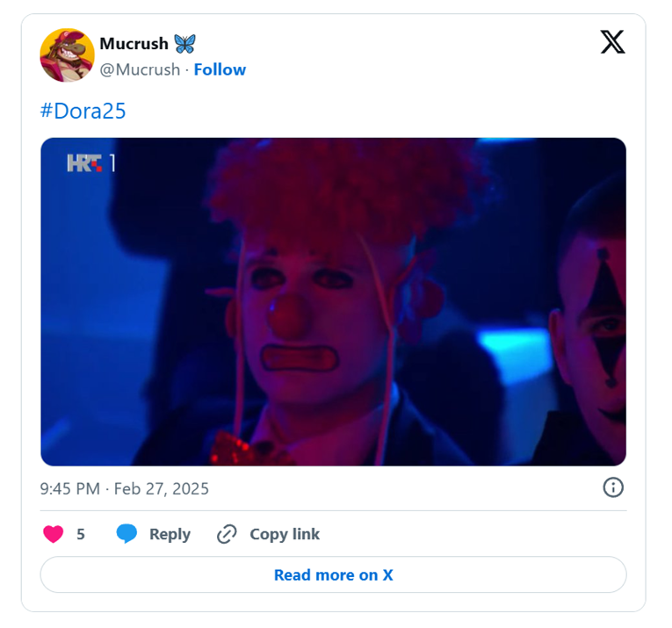Click the X logo icon

[x=612, y=41]
